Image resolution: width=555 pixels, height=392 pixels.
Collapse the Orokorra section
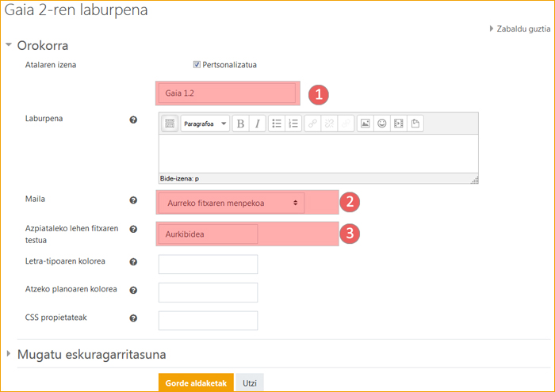click(10, 45)
